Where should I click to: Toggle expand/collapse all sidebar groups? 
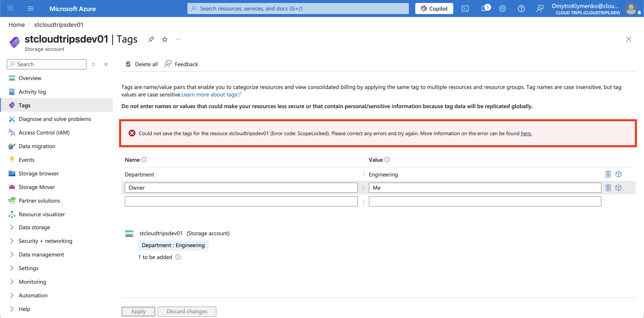[x=93, y=64]
